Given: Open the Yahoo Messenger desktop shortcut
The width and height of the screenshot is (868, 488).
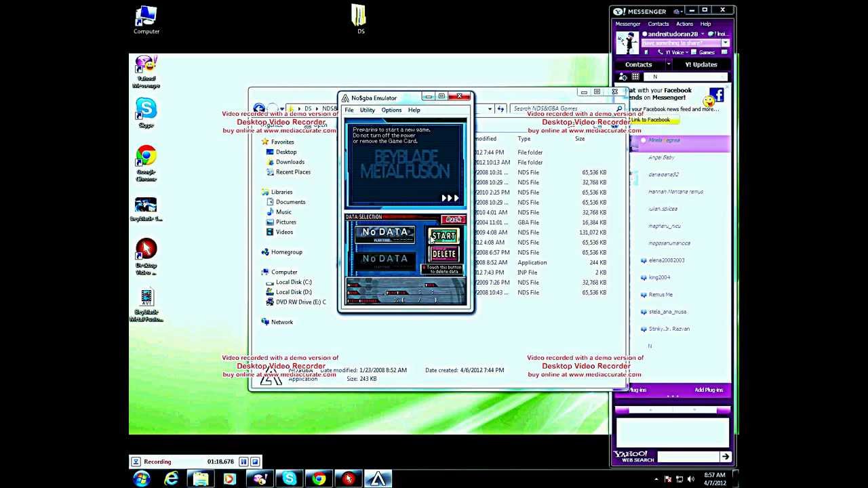Looking at the screenshot, I should click(x=146, y=72).
